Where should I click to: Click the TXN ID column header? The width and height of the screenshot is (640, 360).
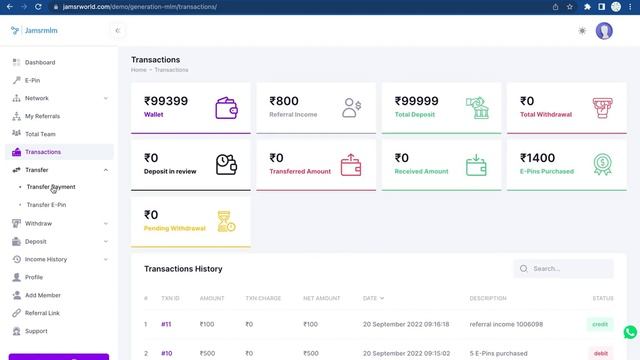pyautogui.click(x=170, y=298)
